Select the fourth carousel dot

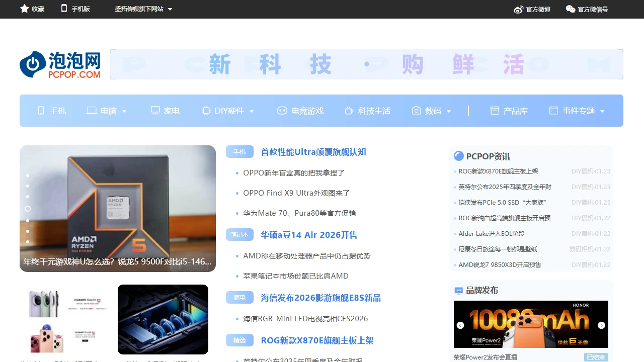click(28, 208)
